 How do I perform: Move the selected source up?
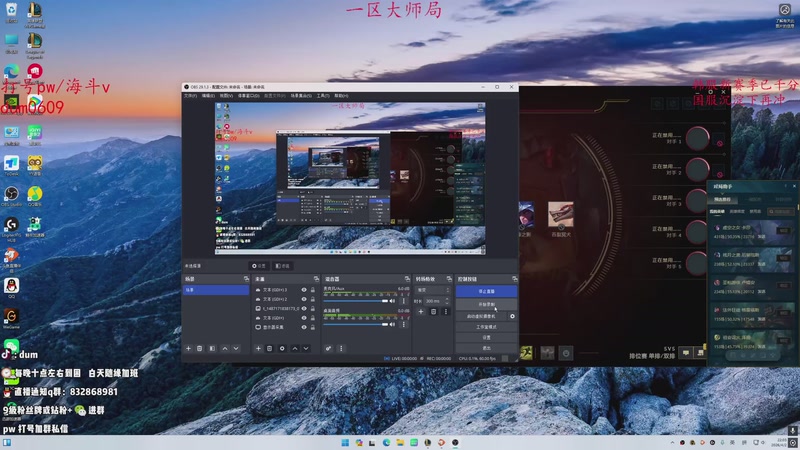coord(293,348)
